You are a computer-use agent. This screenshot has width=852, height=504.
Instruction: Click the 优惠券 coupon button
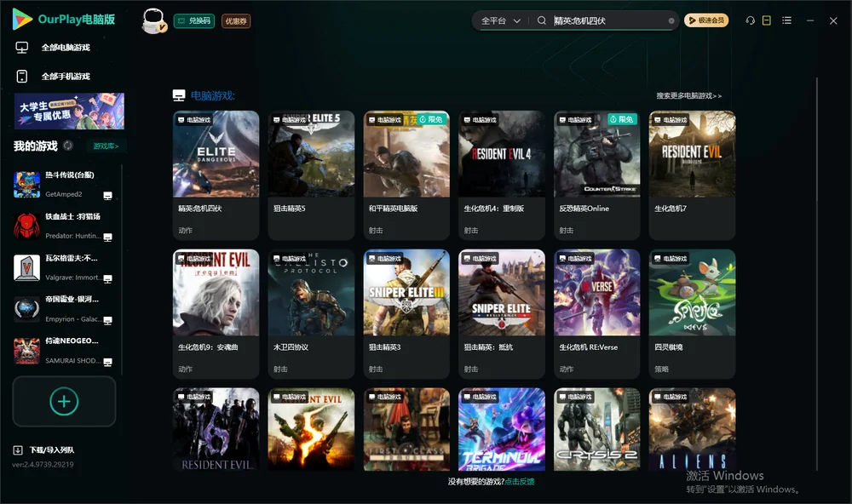click(x=236, y=21)
